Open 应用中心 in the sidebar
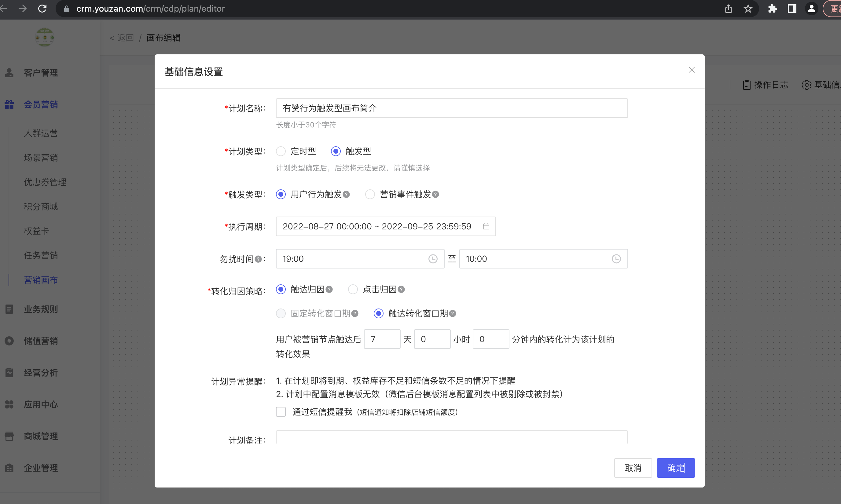Viewport: 841px width, 504px height. [41, 404]
